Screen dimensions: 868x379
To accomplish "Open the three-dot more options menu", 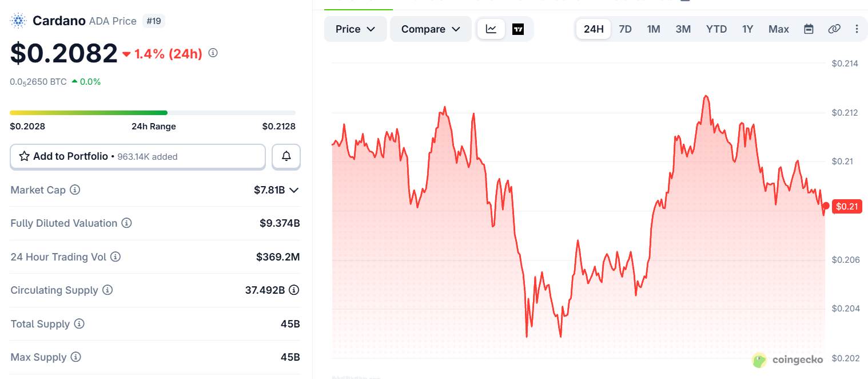I will click(x=857, y=29).
